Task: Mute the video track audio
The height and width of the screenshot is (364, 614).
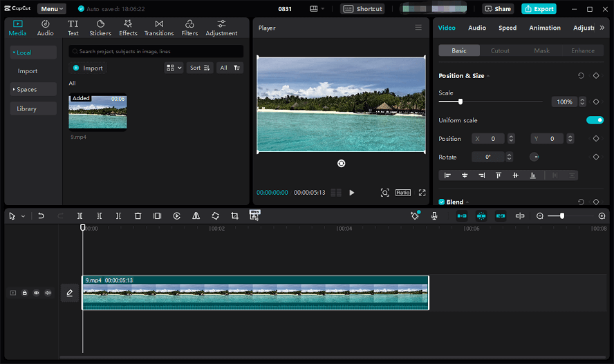Action: click(48, 293)
